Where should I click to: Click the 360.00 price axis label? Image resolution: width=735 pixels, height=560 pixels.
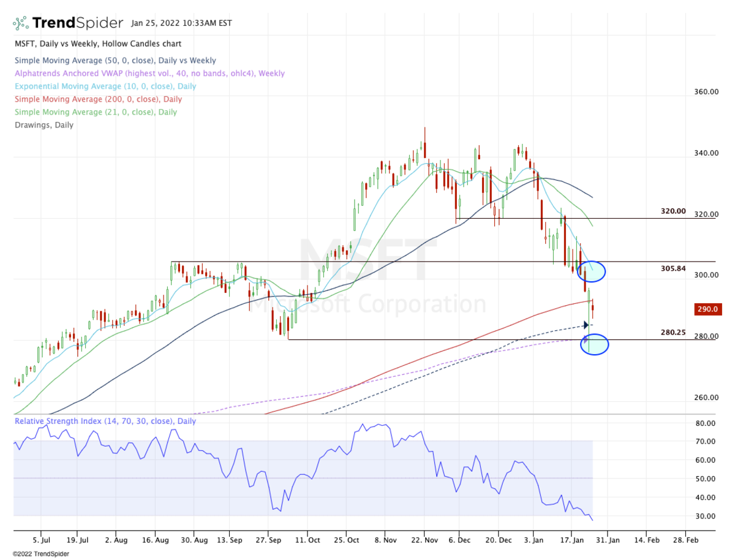point(706,92)
